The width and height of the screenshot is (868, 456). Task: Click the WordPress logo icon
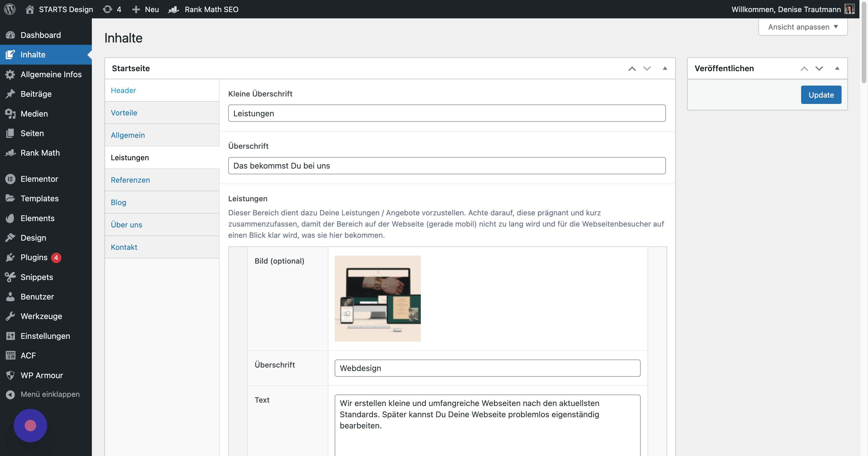pyautogui.click(x=10, y=9)
